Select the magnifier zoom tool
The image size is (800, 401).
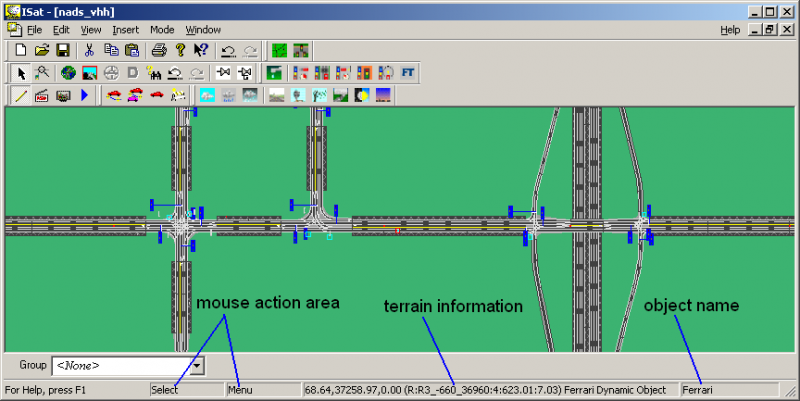[42, 72]
